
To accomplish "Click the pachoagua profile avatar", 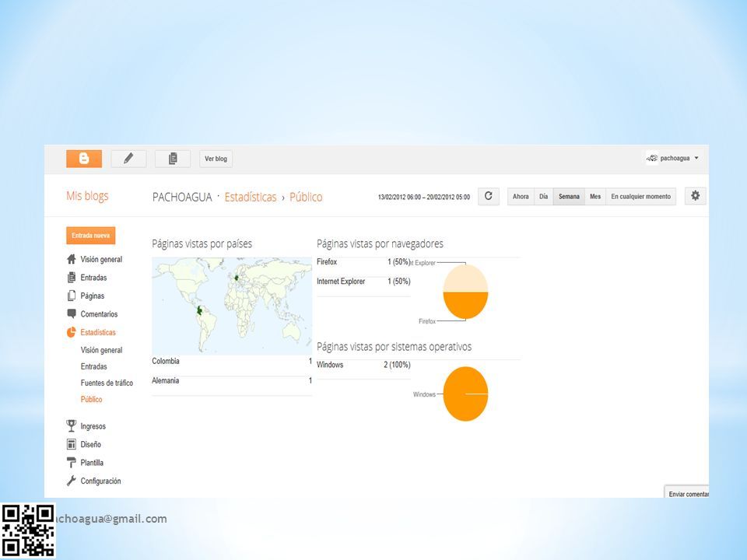I will point(652,158).
